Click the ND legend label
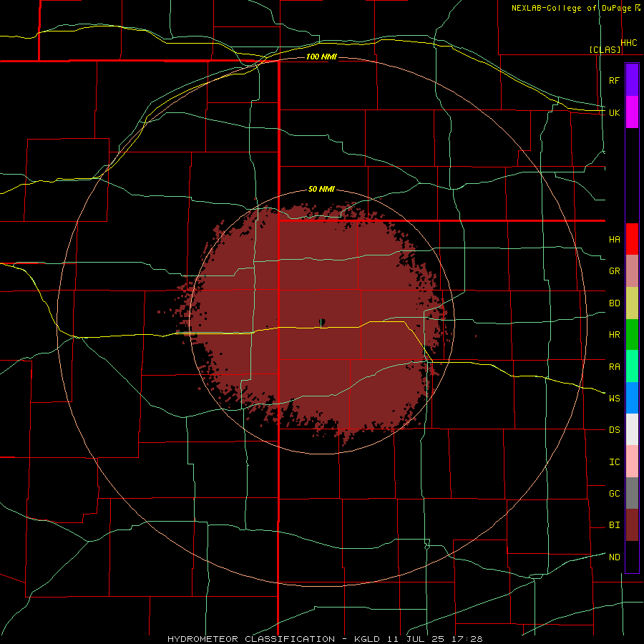The width and height of the screenshot is (644, 644). point(614,557)
